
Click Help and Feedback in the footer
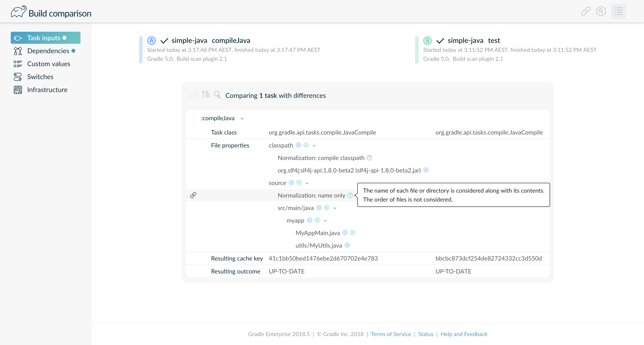point(464,334)
